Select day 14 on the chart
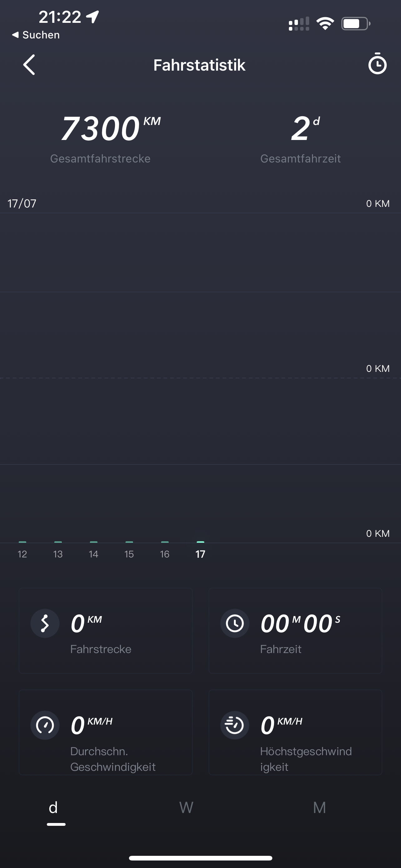Image resolution: width=401 pixels, height=868 pixels. point(94,554)
